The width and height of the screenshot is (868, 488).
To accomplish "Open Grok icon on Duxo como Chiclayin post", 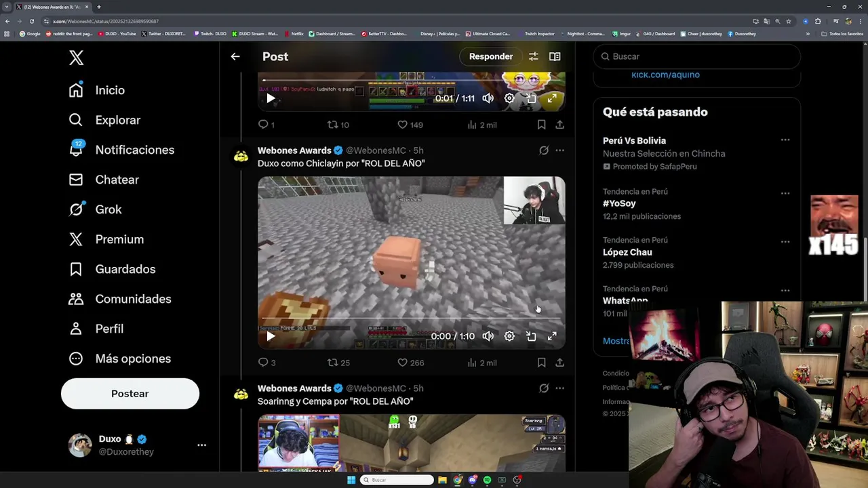I will [544, 150].
